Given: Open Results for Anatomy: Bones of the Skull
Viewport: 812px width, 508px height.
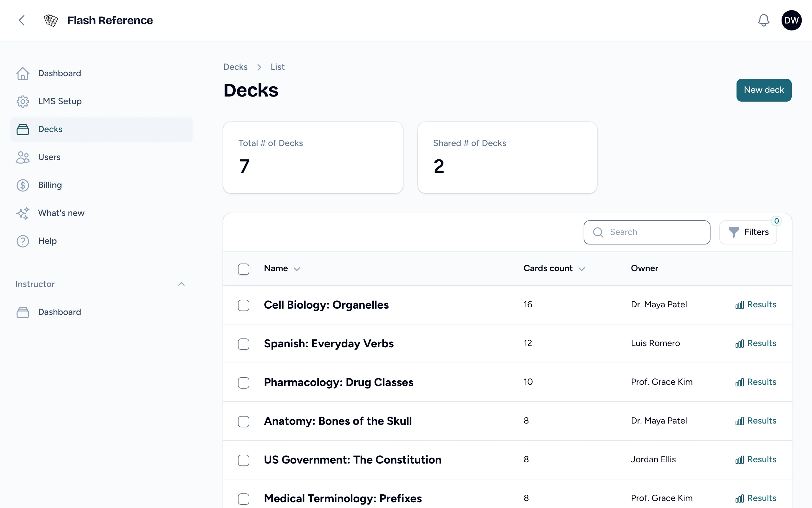Looking at the screenshot, I should 756,421.
